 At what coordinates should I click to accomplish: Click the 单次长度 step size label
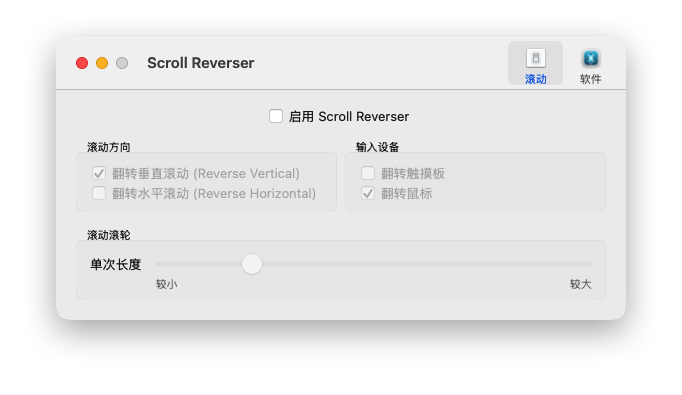[116, 264]
